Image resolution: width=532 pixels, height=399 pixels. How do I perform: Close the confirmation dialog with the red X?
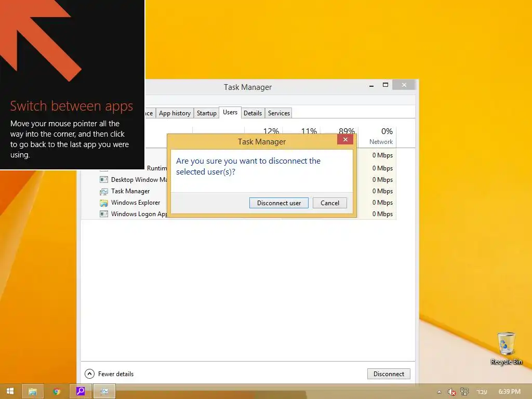[345, 139]
